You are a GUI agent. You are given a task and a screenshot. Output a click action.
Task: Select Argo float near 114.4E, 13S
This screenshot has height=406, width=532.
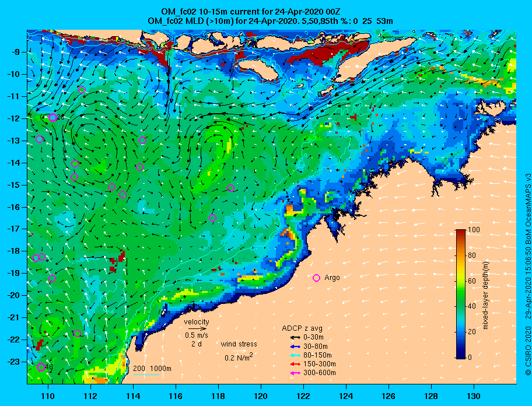click(142, 140)
